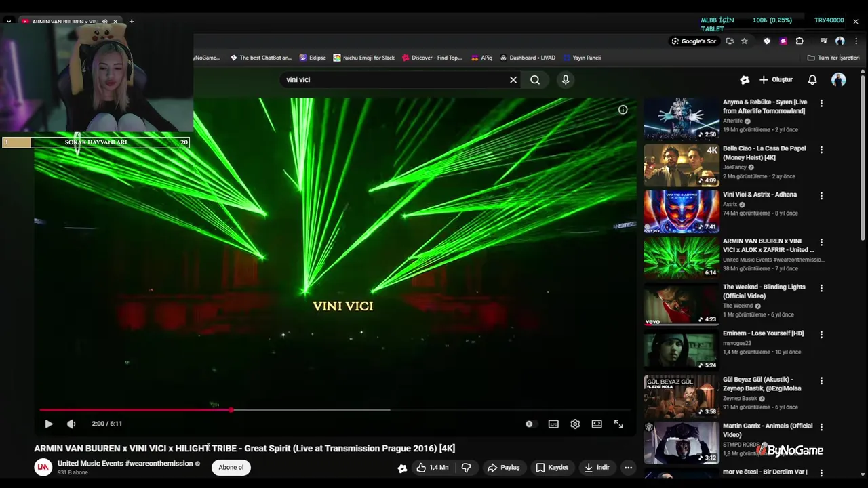Like the video showing 1,4 Mn likes
The image size is (868, 488).
click(x=432, y=468)
